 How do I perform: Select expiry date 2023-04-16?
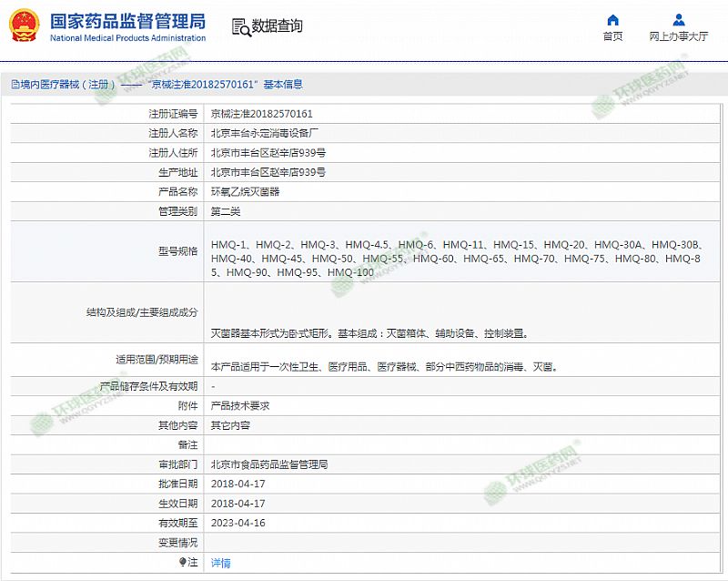click(x=238, y=523)
